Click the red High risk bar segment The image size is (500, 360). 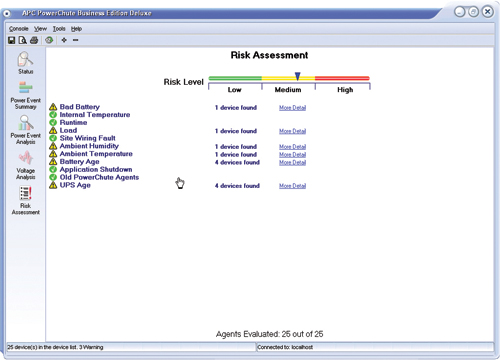(342, 79)
